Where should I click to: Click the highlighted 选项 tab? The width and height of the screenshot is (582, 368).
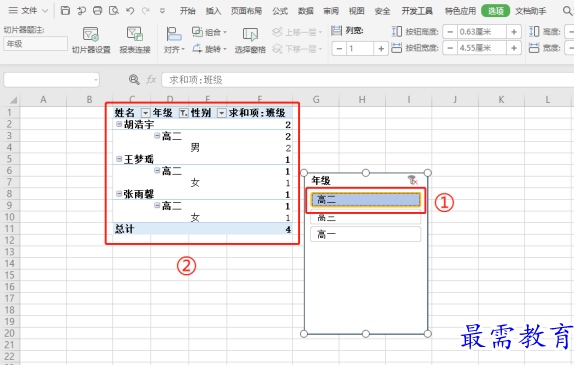tap(496, 11)
